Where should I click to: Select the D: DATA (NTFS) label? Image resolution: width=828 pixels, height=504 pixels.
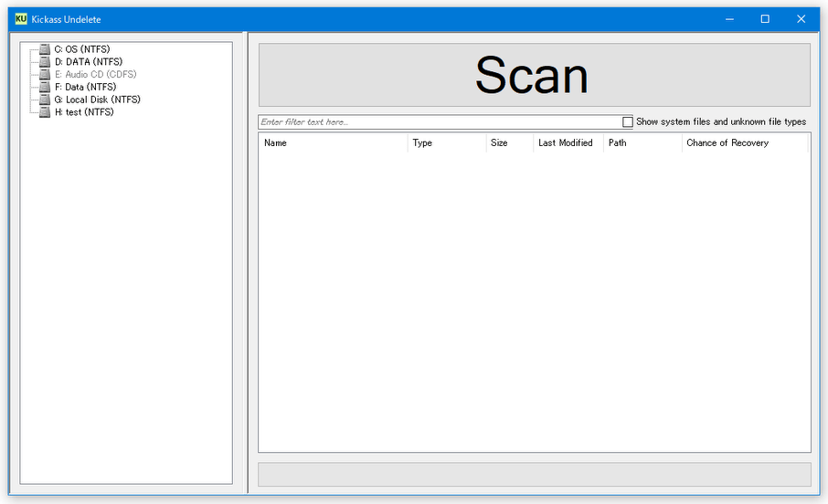88,62
